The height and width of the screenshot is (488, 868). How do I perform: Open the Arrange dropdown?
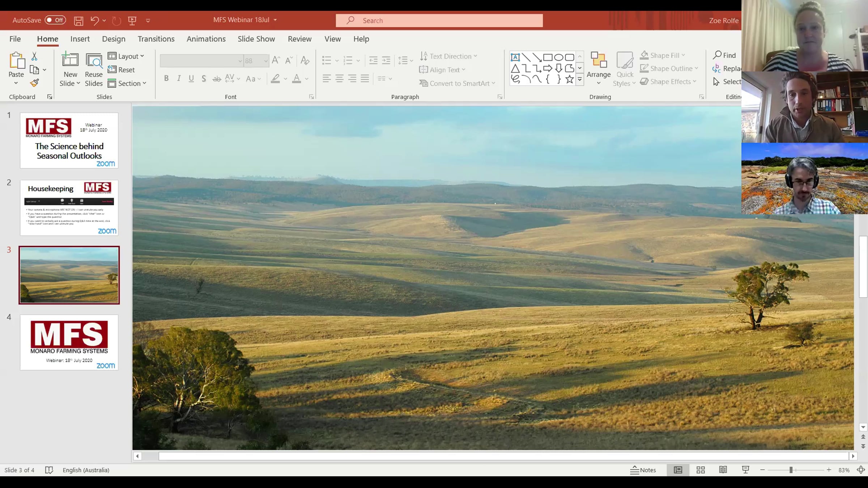click(599, 69)
